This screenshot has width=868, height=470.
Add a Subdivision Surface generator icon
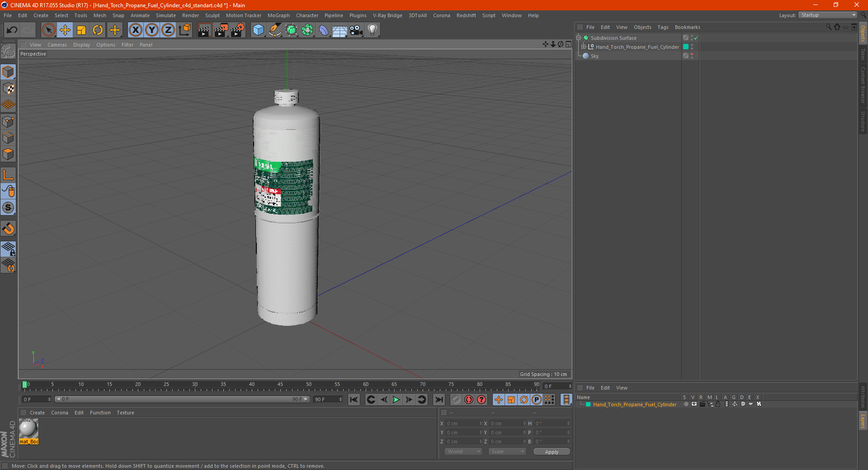click(x=291, y=30)
